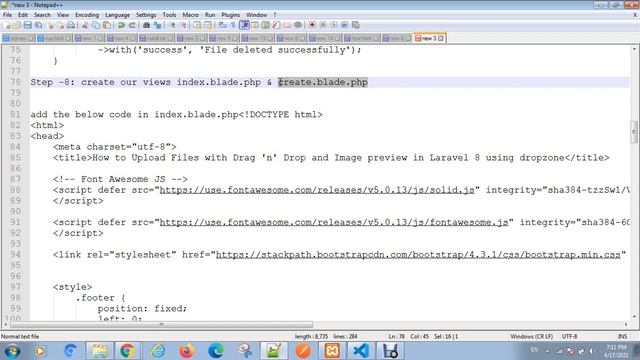640x360 pixels.
Task: Cut selection with the scissors icon
Action: click(x=85, y=25)
